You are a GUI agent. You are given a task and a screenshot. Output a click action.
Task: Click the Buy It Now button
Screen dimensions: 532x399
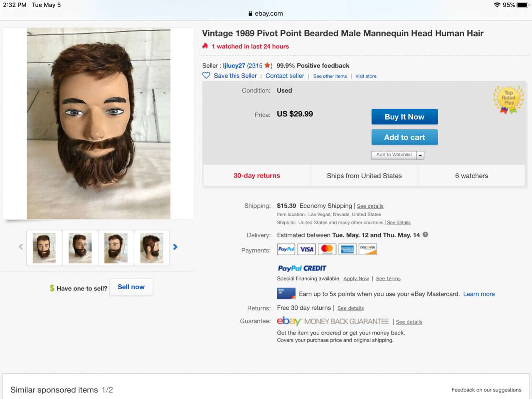pos(404,117)
